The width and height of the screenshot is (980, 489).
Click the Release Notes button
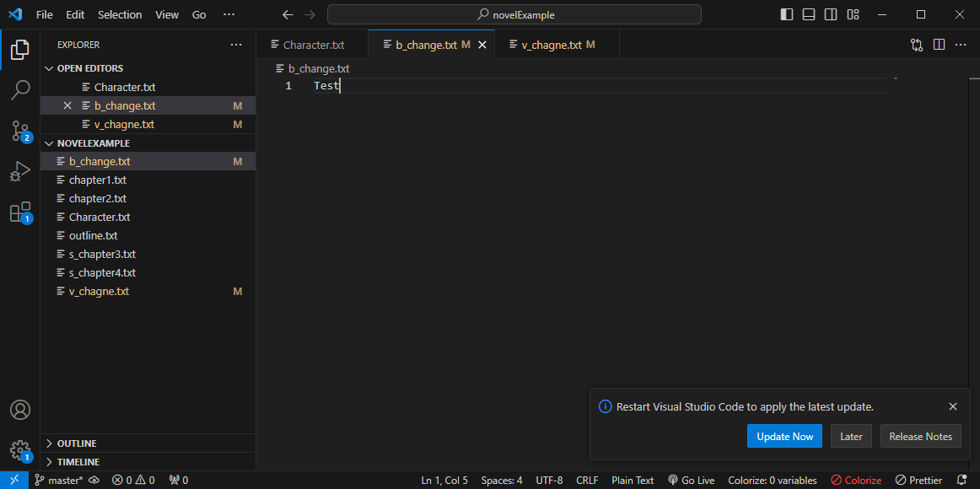pos(921,437)
